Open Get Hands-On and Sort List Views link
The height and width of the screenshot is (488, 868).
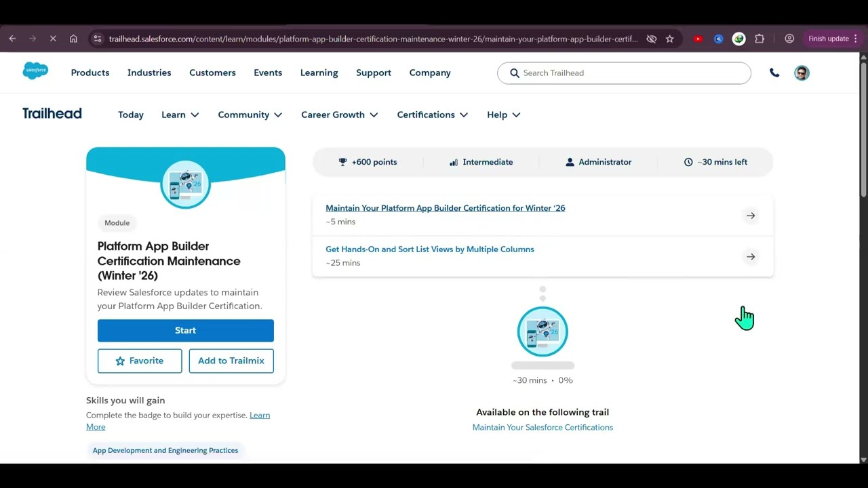click(430, 249)
